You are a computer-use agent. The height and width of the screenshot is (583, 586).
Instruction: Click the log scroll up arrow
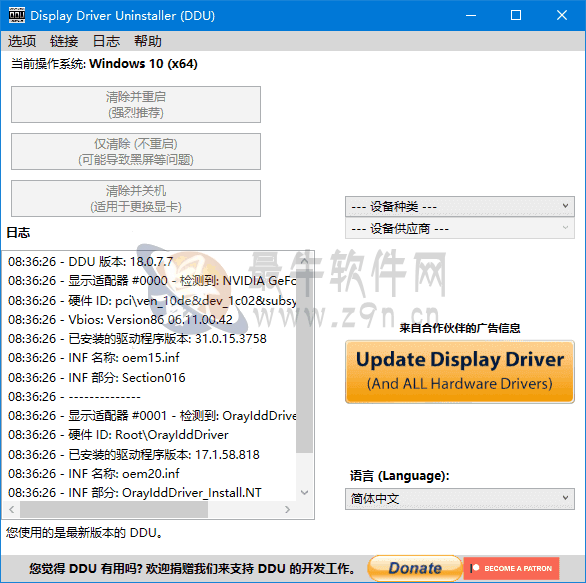305,261
